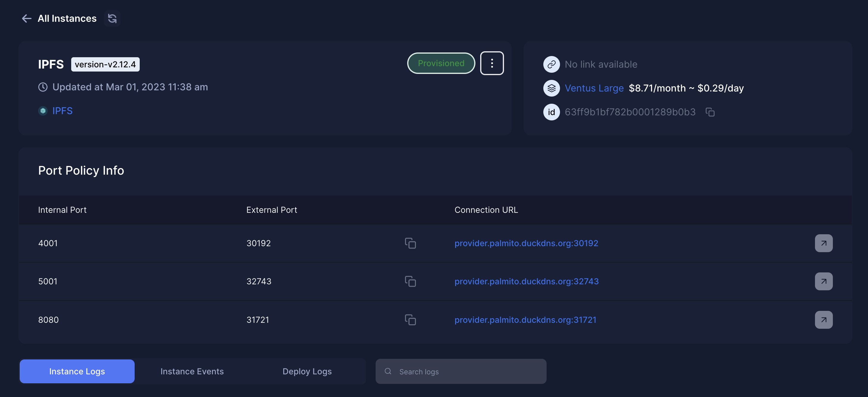Open external link for port 30192
The height and width of the screenshot is (397, 868).
pyautogui.click(x=824, y=243)
